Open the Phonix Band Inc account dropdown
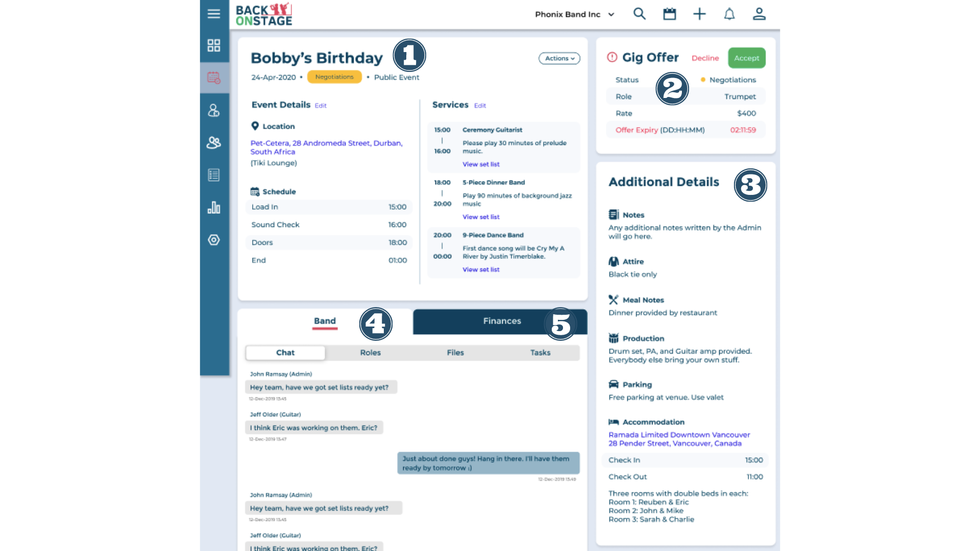 (575, 13)
